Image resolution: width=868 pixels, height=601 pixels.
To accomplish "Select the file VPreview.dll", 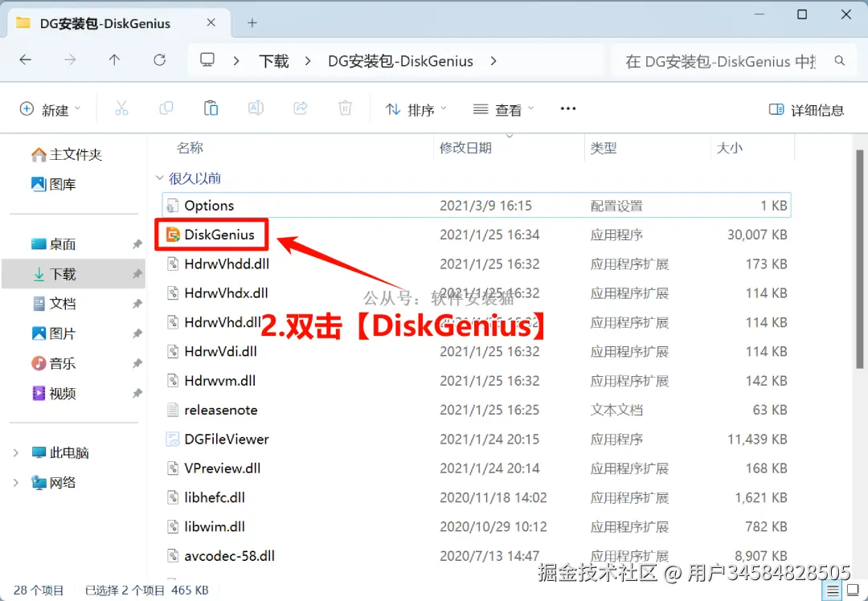I will [222, 468].
